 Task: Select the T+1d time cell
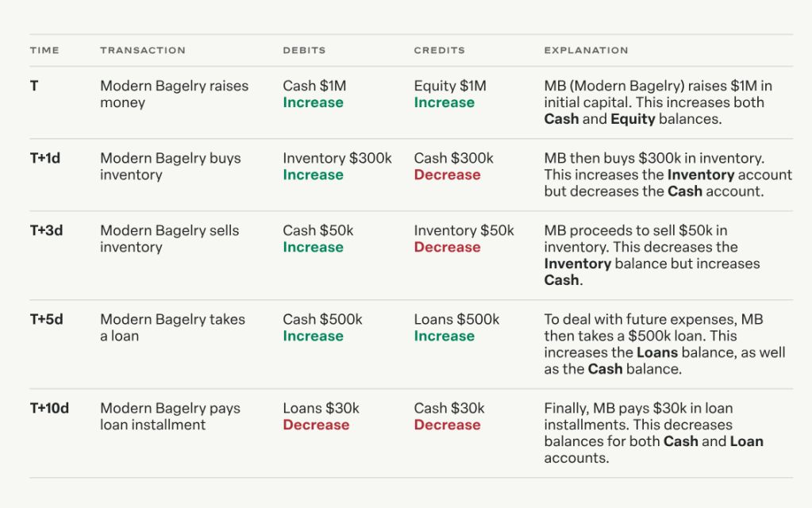tap(45, 158)
